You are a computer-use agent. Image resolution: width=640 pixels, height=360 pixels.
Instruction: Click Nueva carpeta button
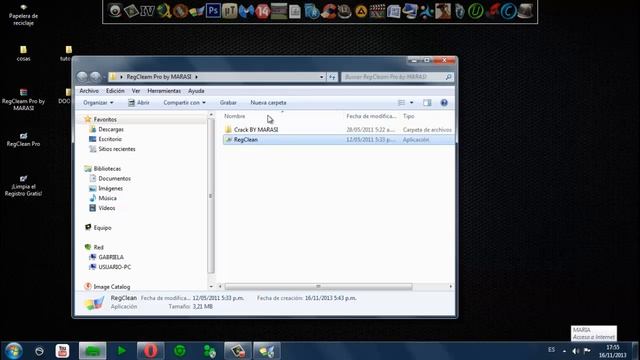coord(268,103)
